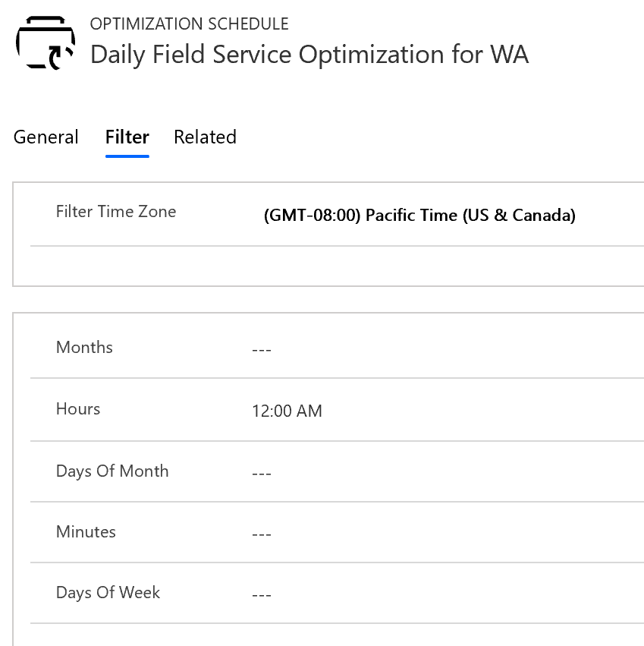Click the optimization schedule entity icon
Image resolution: width=644 pixels, height=646 pixels.
[x=46, y=43]
